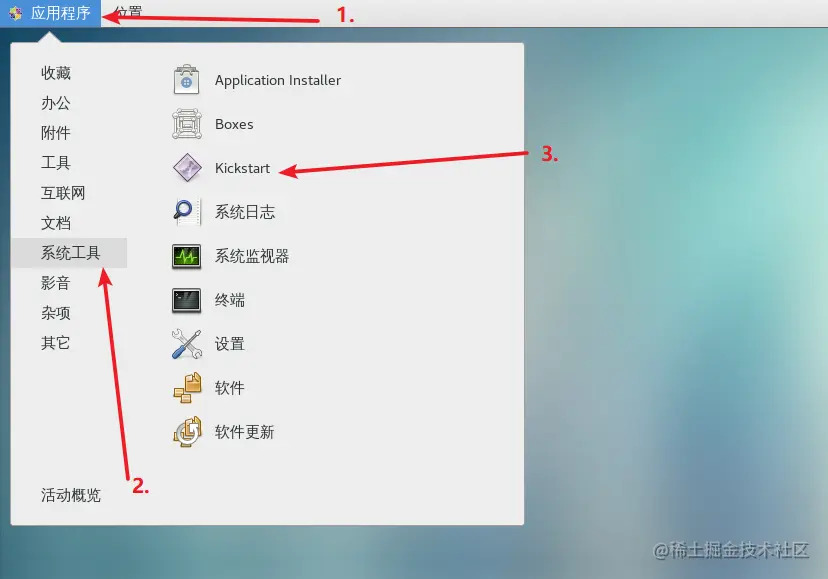
Task: Click the 软件更新 refresh package icon
Action: 187,432
